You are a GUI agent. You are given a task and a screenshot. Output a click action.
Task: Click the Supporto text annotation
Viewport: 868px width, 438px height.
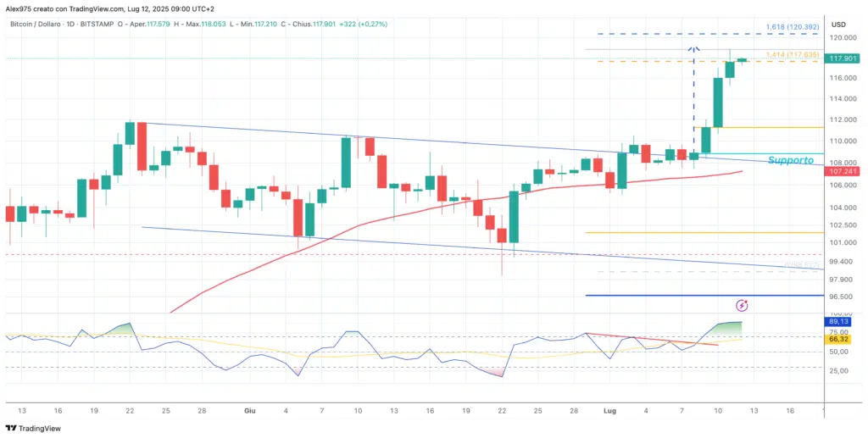[790, 160]
